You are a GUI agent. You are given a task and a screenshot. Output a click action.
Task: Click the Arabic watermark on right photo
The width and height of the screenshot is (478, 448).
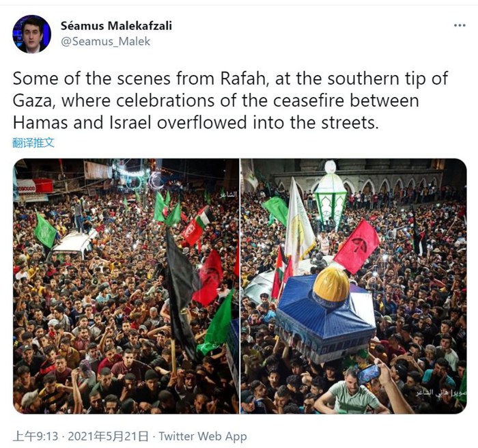pyautogui.click(x=441, y=393)
